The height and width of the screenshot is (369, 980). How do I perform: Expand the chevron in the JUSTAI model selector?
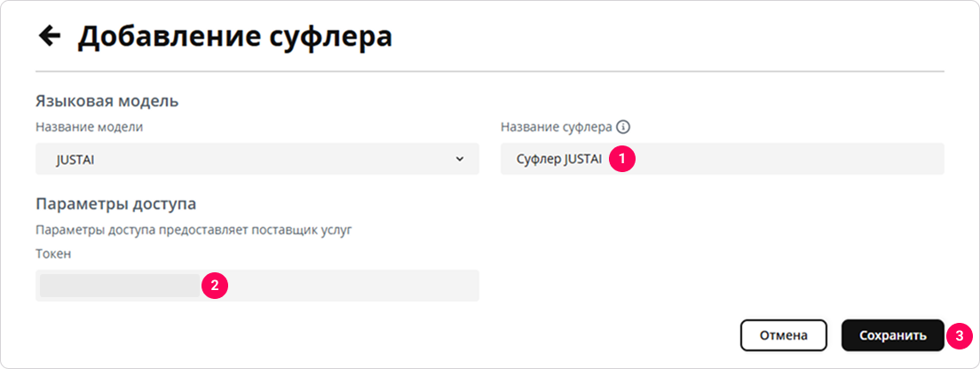point(460,159)
